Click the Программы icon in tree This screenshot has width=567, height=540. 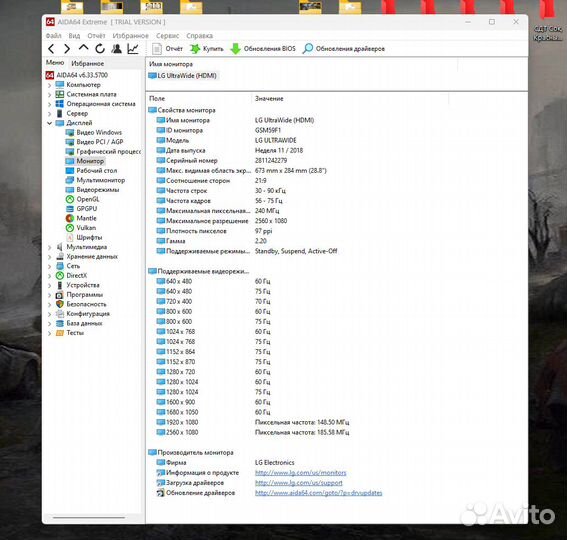(x=60, y=295)
